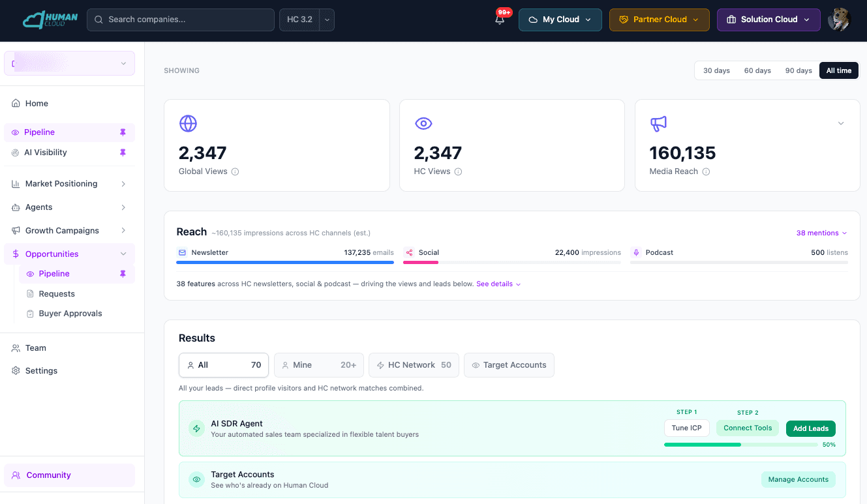Switch to the HC Network tab
Image resolution: width=867 pixels, height=504 pixels.
click(414, 365)
